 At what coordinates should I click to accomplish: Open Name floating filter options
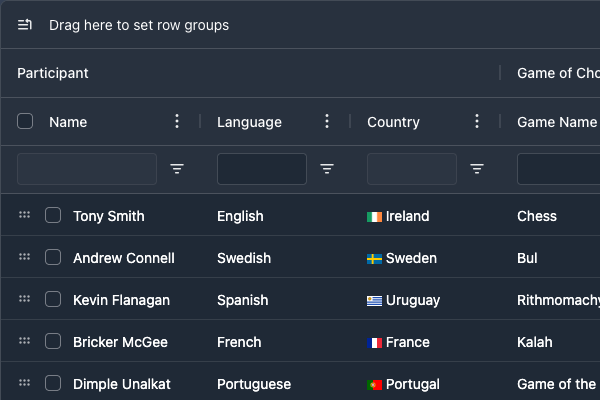coord(177,169)
